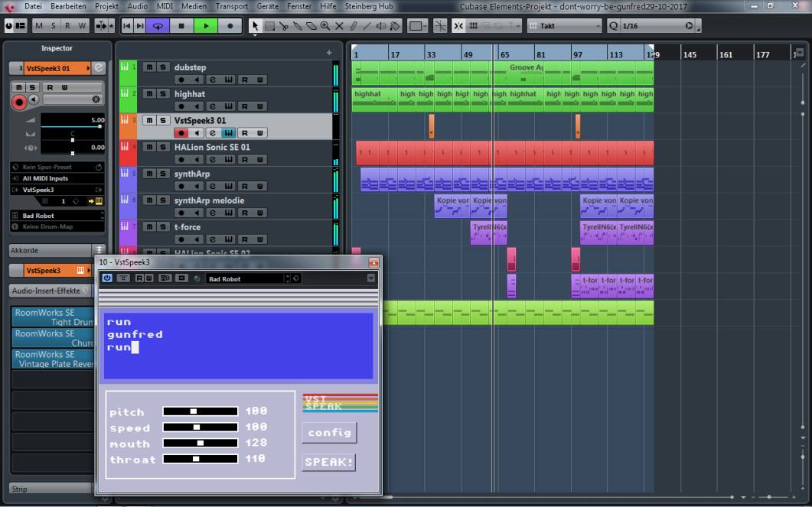Select the Groove Agent clip on dubstep track

click(x=526, y=73)
